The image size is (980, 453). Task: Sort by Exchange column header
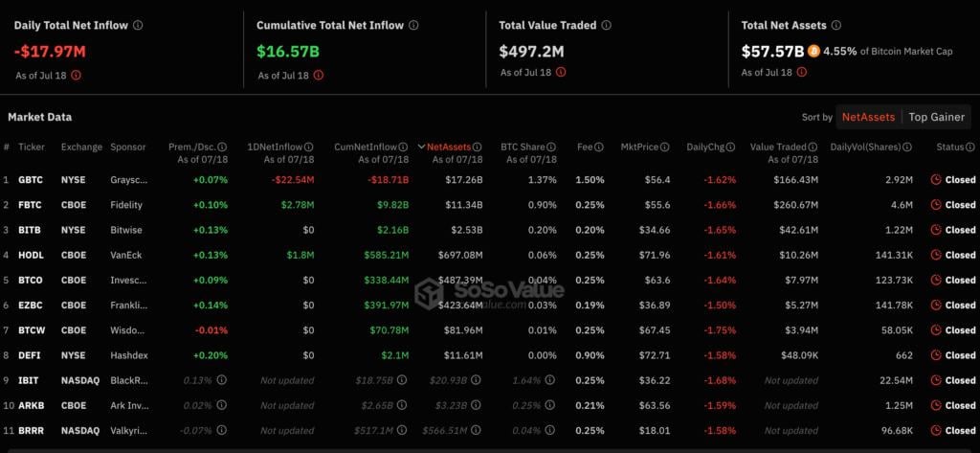[81, 147]
